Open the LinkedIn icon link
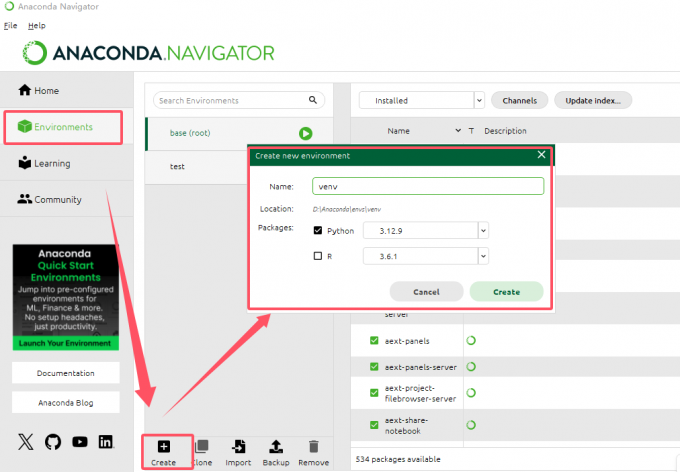 point(106,442)
